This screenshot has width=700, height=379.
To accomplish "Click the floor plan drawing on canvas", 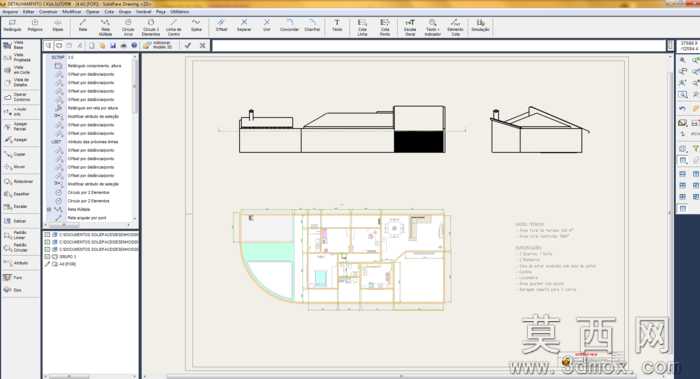I will click(342, 260).
